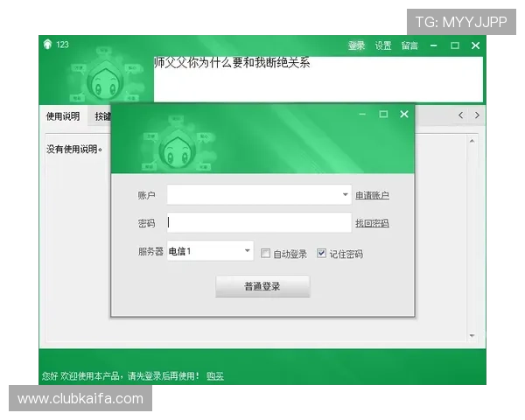The image size is (525, 420).
Task: Switch to the 使用说明 tab
Action: [63, 116]
